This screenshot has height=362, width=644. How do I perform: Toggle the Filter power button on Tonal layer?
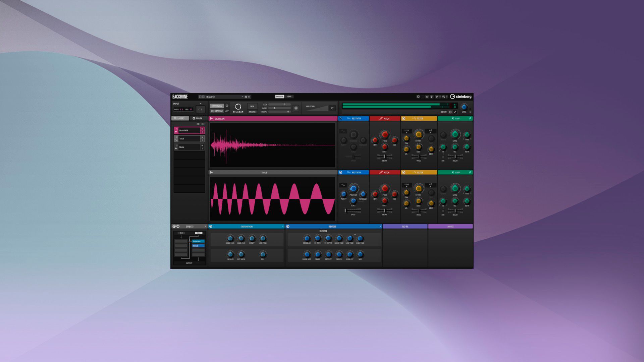(404, 173)
